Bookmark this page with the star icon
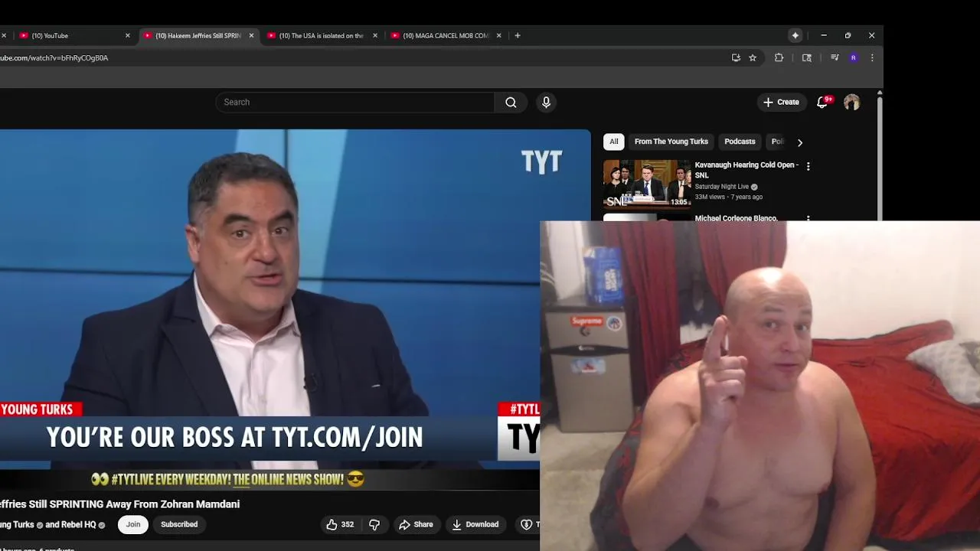 coord(753,58)
